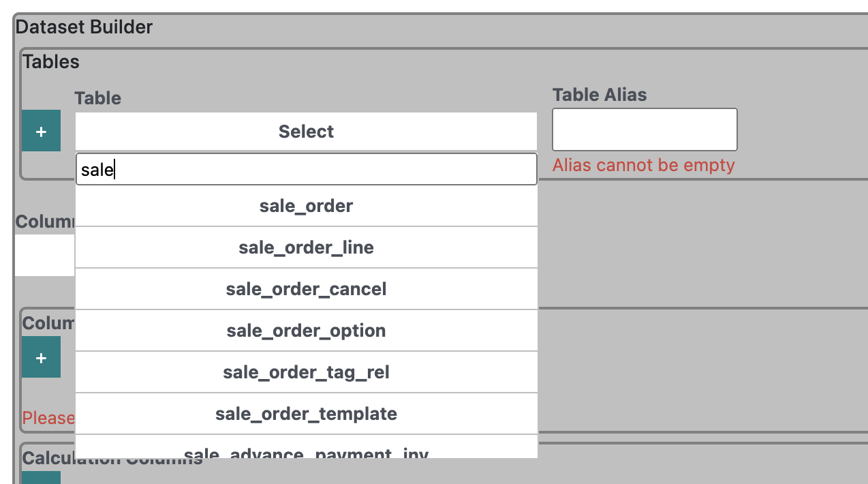
Task: Click into the Table Alias text box
Action: coord(645,130)
